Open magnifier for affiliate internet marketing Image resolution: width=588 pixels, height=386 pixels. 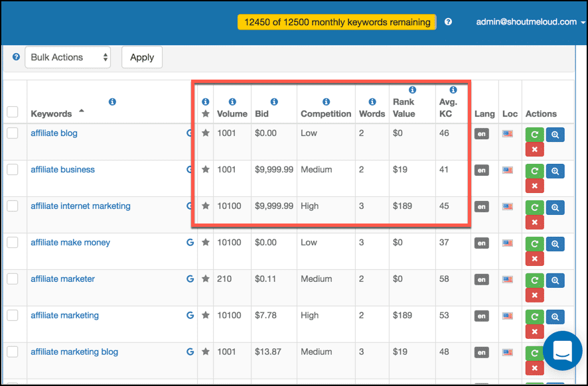click(555, 207)
